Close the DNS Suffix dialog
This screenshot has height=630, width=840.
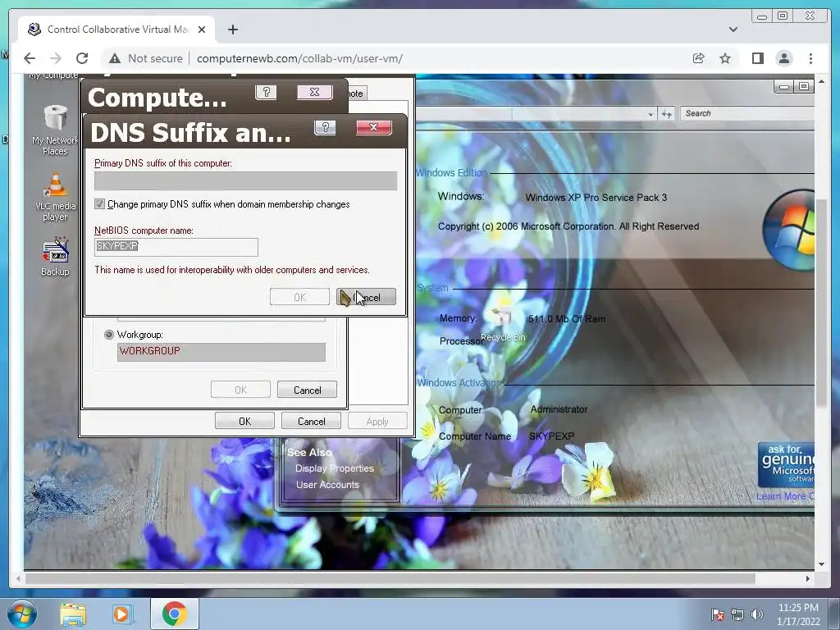tap(373, 127)
